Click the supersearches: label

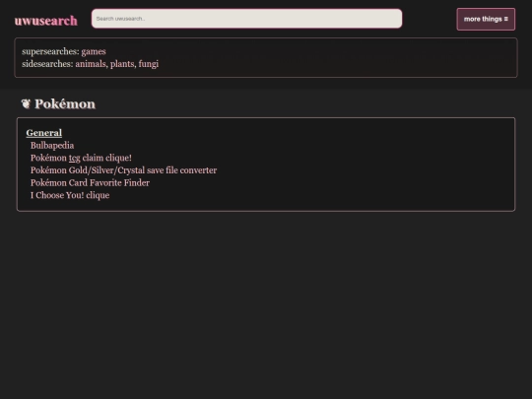click(50, 51)
